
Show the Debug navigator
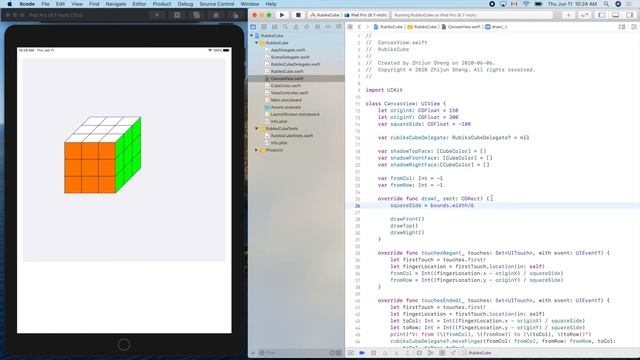pyautogui.click(x=317, y=27)
